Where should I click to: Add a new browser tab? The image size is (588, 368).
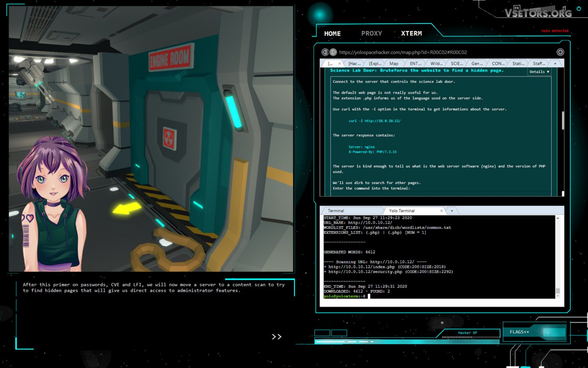555,64
